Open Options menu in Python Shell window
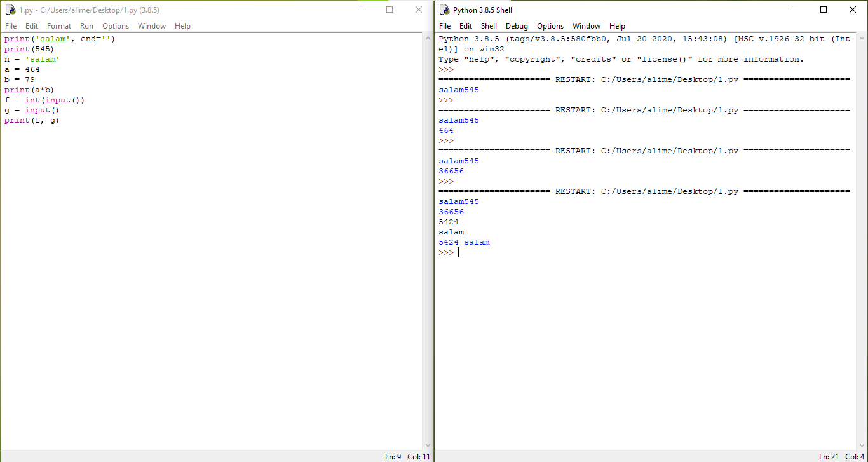Viewport: 868px width, 462px height. (x=550, y=26)
